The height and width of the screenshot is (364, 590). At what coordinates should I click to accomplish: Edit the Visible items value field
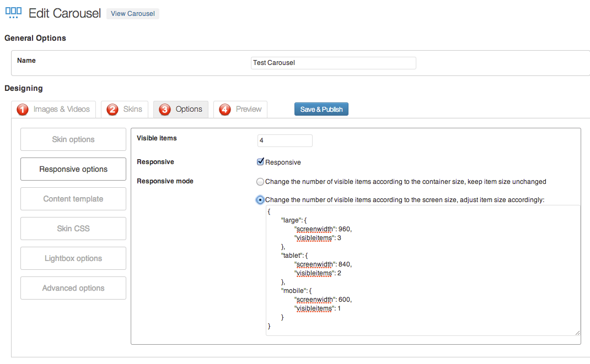click(285, 140)
